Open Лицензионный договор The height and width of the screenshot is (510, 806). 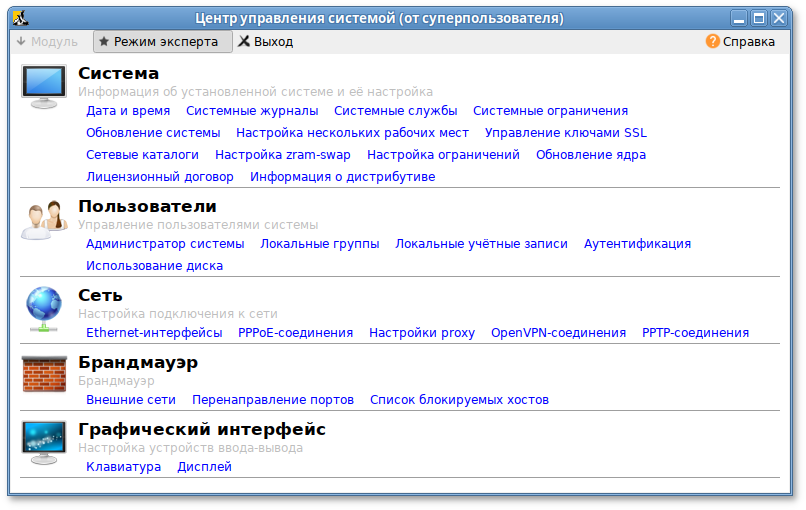(160, 177)
